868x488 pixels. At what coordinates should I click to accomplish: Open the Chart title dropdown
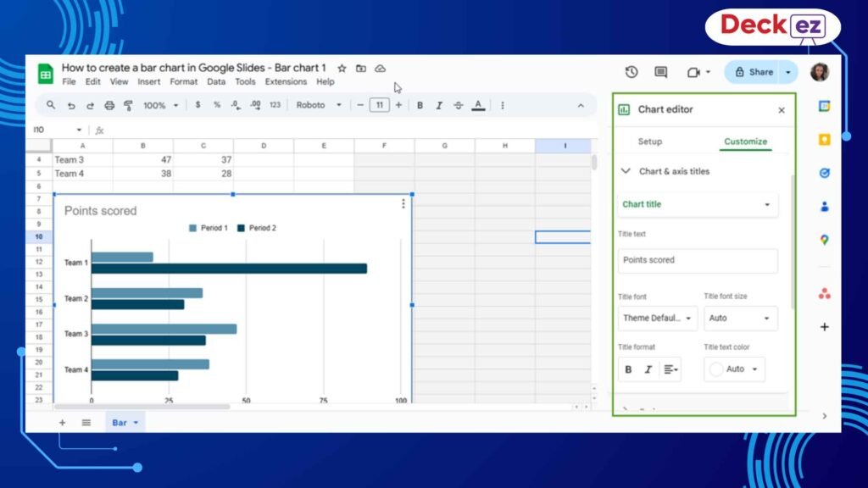coord(698,204)
